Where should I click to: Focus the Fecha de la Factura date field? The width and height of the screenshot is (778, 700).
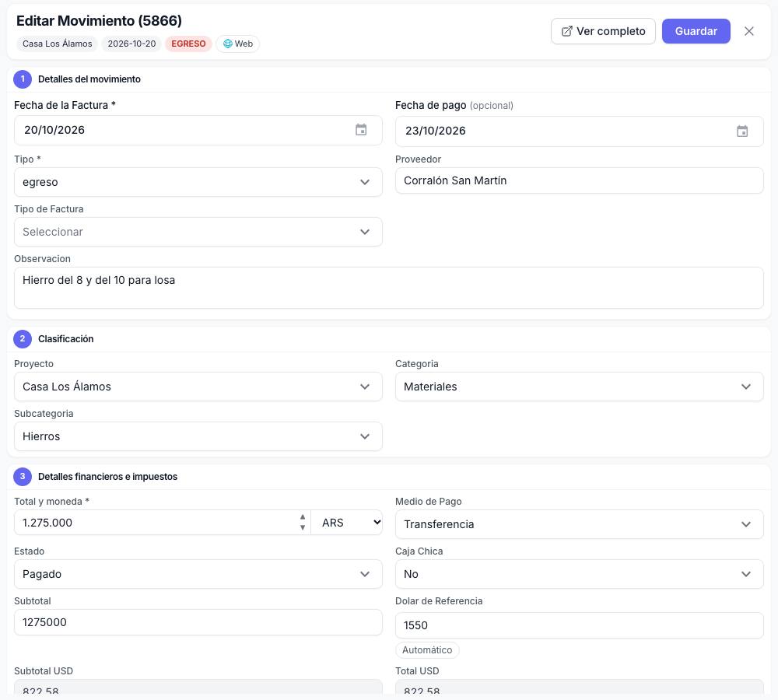pos(198,131)
